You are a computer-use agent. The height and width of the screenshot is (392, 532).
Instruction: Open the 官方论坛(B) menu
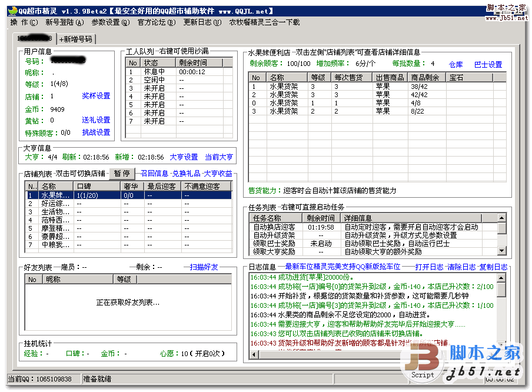click(157, 22)
